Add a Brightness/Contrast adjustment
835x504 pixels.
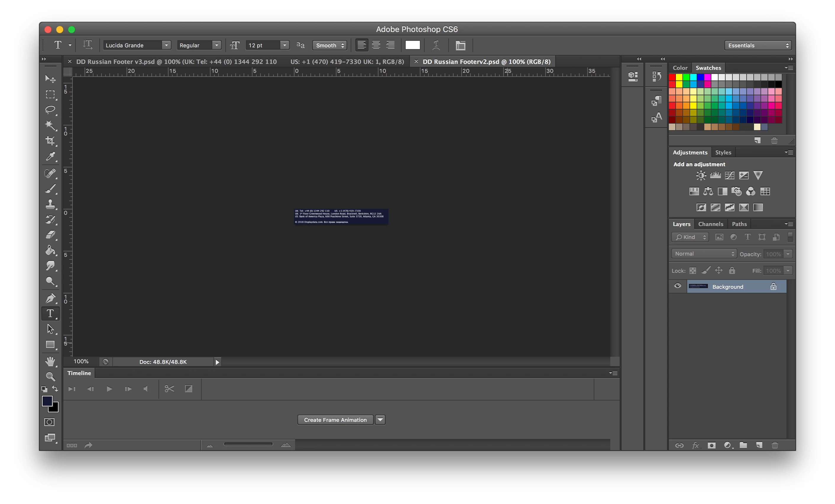pos(701,175)
